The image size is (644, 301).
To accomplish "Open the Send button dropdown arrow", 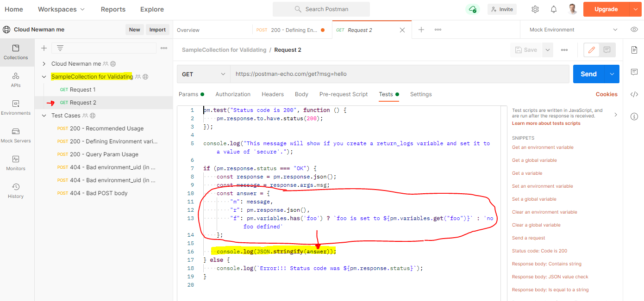I will (x=612, y=74).
